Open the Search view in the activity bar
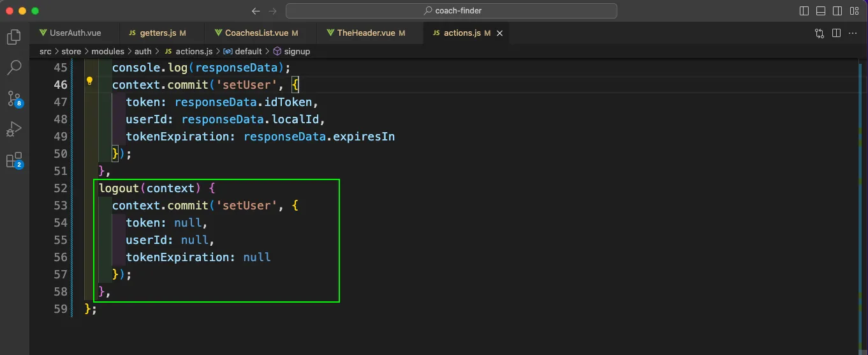Screen dimensions: 868x355 (x=14, y=68)
